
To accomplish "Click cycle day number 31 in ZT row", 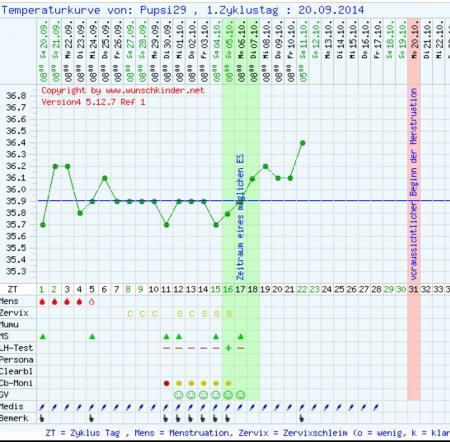I will [413, 289].
